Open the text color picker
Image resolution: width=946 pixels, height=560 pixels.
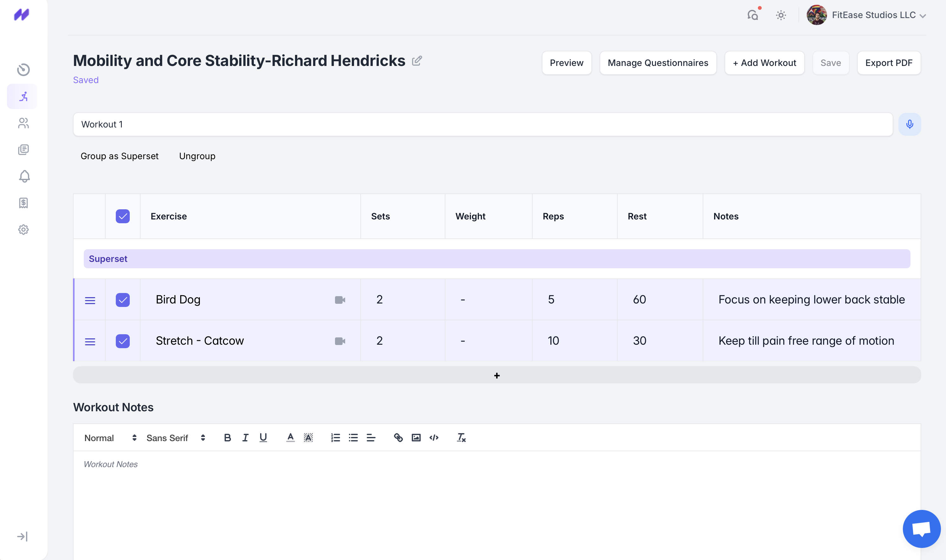pos(290,438)
